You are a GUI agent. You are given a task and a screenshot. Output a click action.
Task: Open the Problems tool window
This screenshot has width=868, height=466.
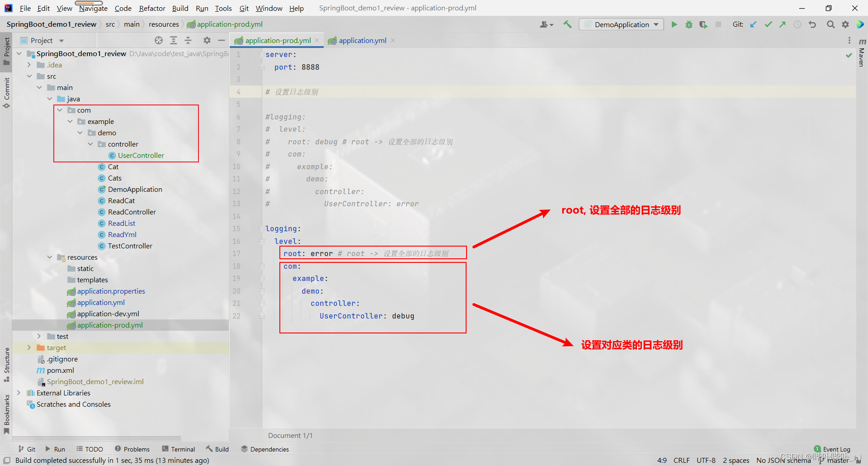click(x=132, y=449)
